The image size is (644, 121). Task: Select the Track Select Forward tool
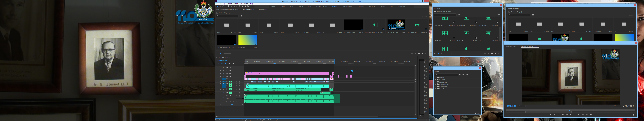(x=220, y=6)
